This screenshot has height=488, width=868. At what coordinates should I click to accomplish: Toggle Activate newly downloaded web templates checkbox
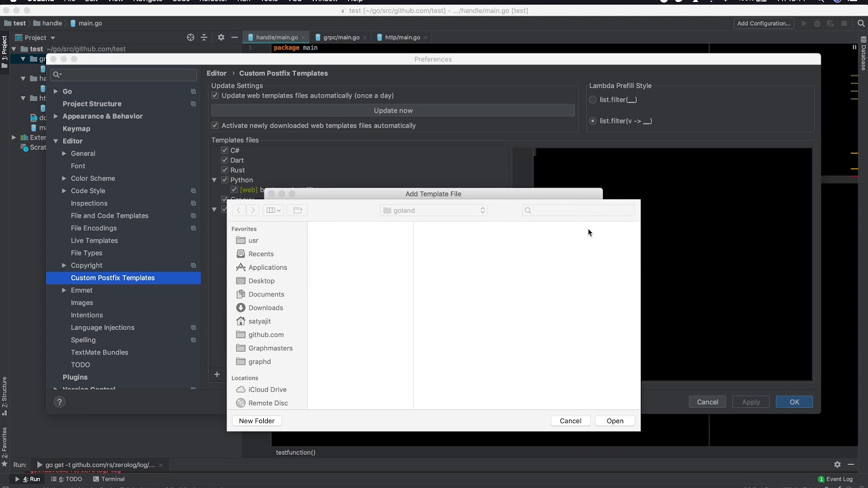click(215, 125)
